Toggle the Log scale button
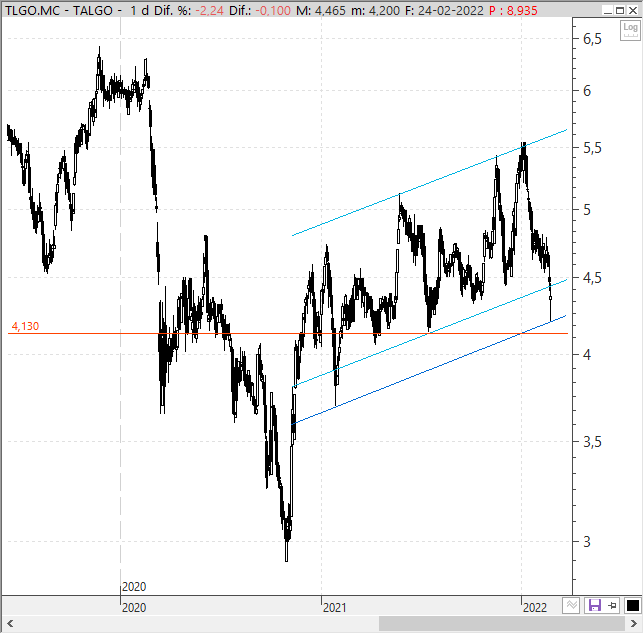This screenshot has height=634, width=644. click(630, 30)
